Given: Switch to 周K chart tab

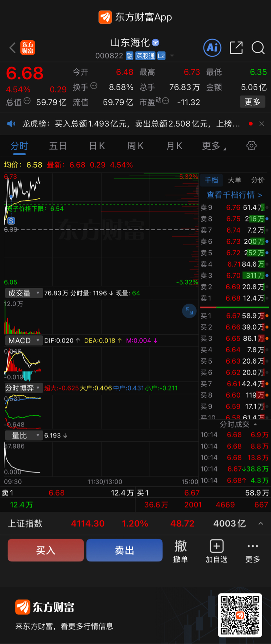Looking at the screenshot, I should [135, 146].
